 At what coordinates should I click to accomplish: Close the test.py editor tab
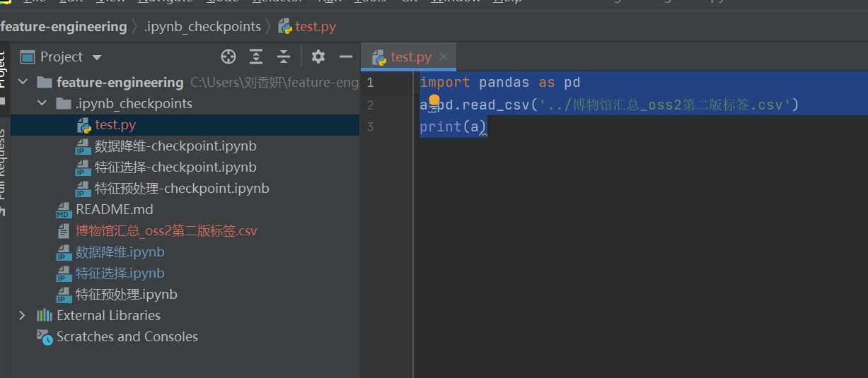click(x=444, y=57)
